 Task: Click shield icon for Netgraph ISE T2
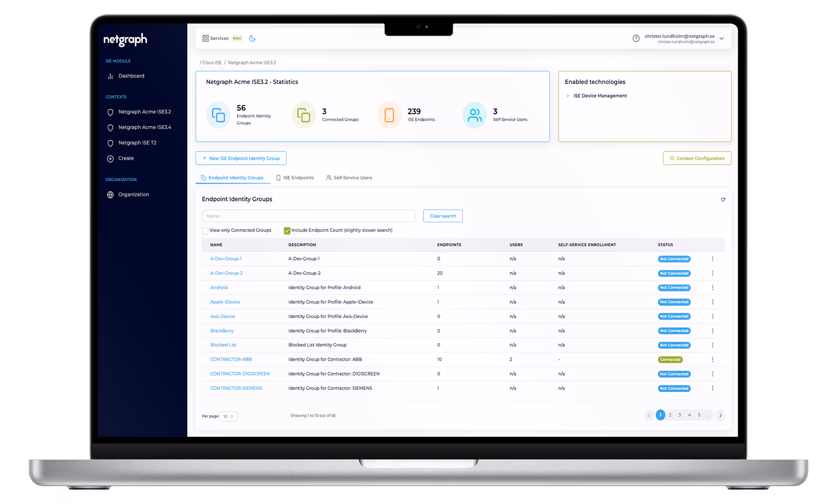pyautogui.click(x=110, y=143)
